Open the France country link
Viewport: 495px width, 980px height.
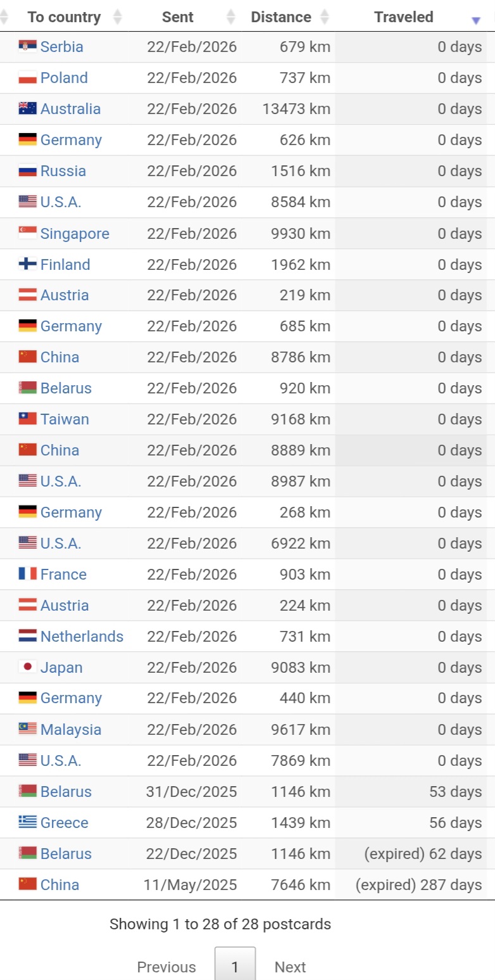pyautogui.click(x=63, y=574)
